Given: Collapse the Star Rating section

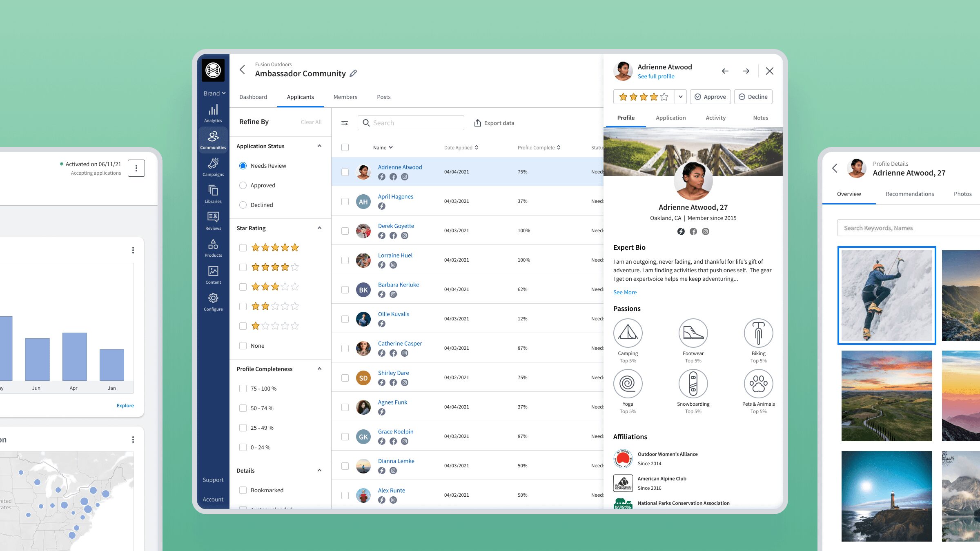Looking at the screenshot, I should point(320,228).
